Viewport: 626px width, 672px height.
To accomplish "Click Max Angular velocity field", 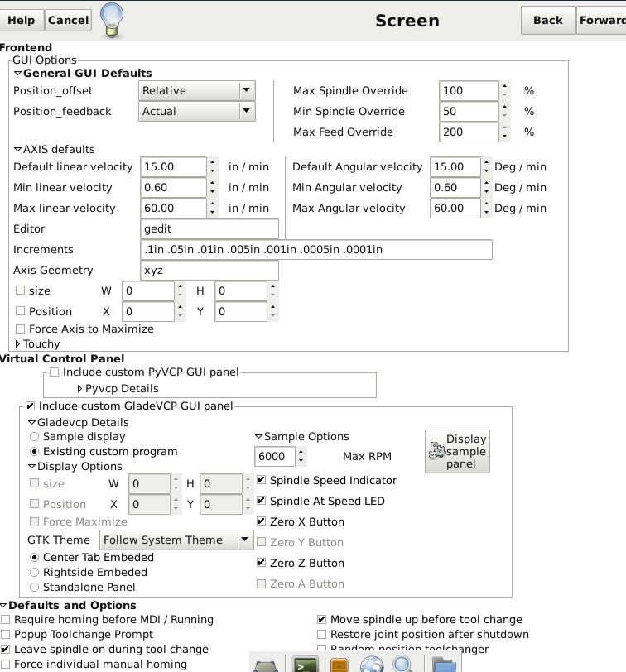I will [455, 208].
